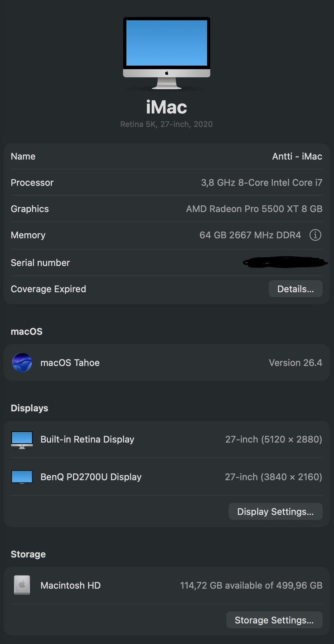The image size is (334, 644).
Task: Click the Coverage Expired label
Action: tap(48, 289)
